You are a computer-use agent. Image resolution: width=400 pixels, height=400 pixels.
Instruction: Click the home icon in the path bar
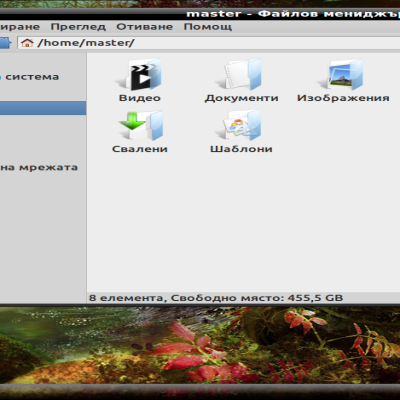tap(27, 43)
